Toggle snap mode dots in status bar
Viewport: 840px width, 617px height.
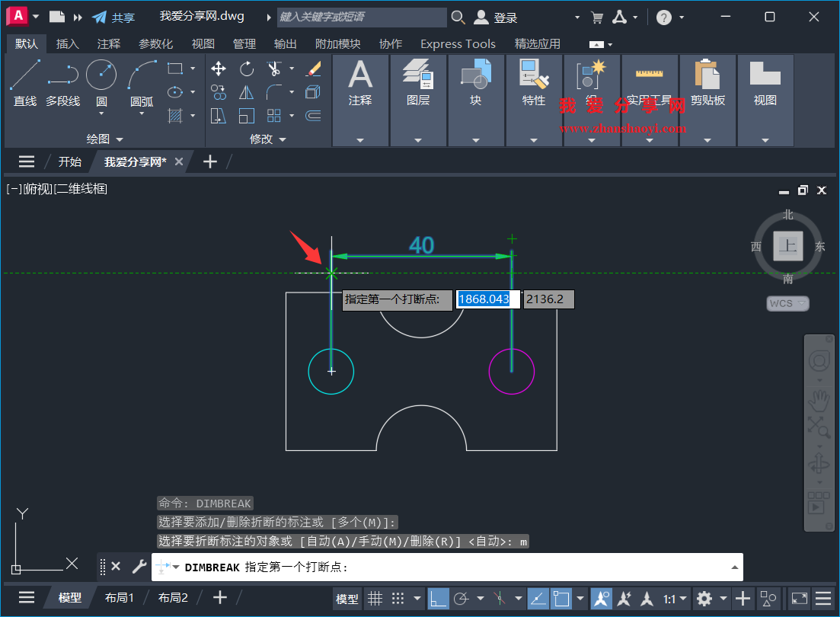point(398,598)
